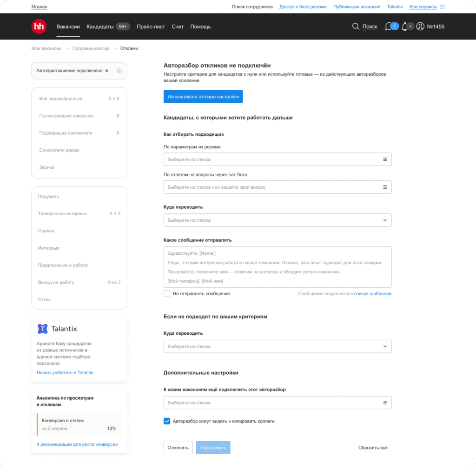Click list icon in chat-bot questions field
This screenshot has height=470, width=476.
pos(385,187)
